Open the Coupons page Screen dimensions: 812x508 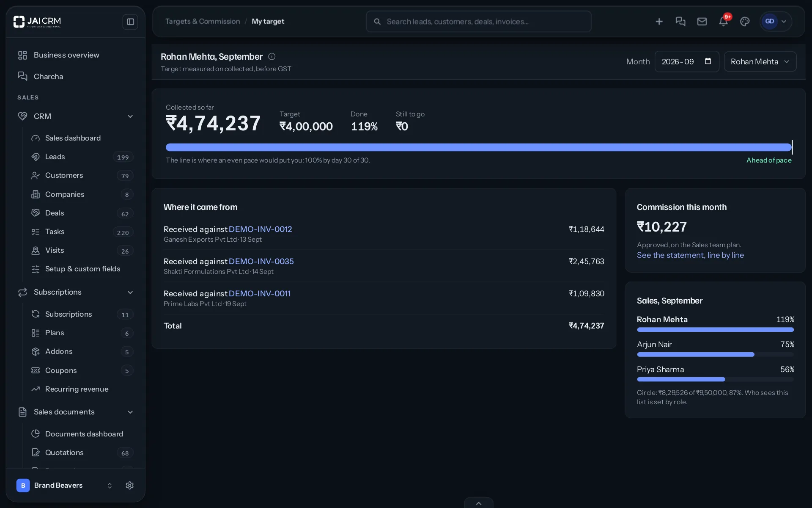point(82,370)
